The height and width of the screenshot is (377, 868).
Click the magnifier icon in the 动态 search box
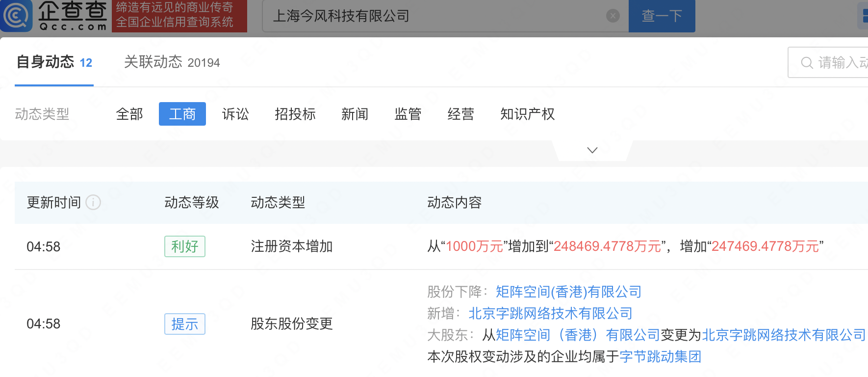point(807,62)
